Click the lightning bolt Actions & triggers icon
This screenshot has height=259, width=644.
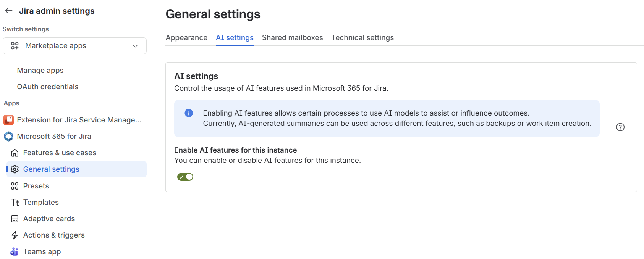click(x=15, y=235)
